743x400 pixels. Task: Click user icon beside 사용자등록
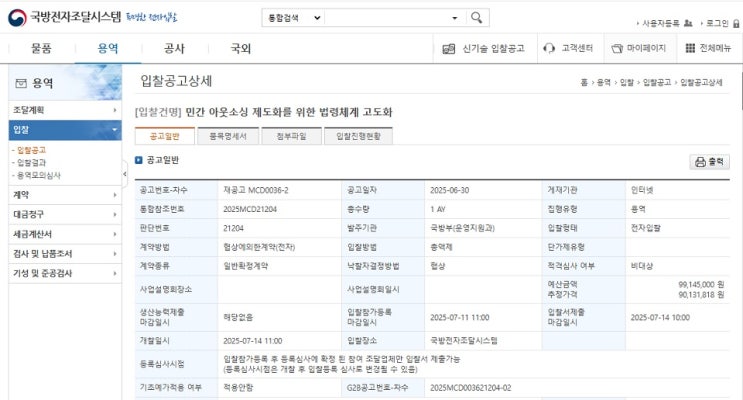click(688, 23)
